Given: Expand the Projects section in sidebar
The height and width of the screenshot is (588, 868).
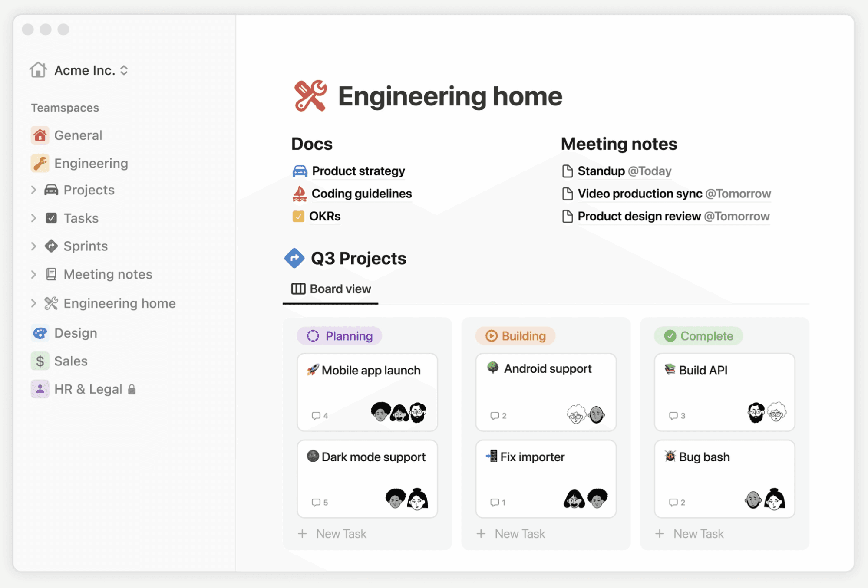Looking at the screenshot, I should coord(33,190).
